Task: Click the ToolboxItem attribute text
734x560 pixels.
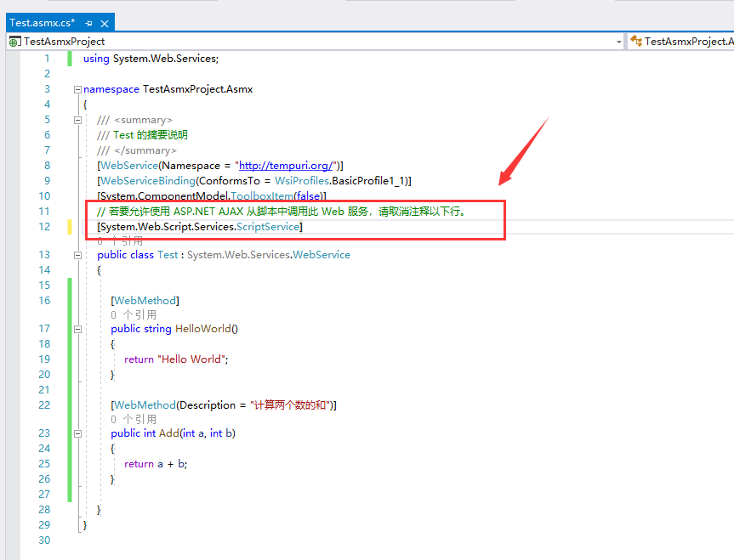Action: [x=262, y=196]
